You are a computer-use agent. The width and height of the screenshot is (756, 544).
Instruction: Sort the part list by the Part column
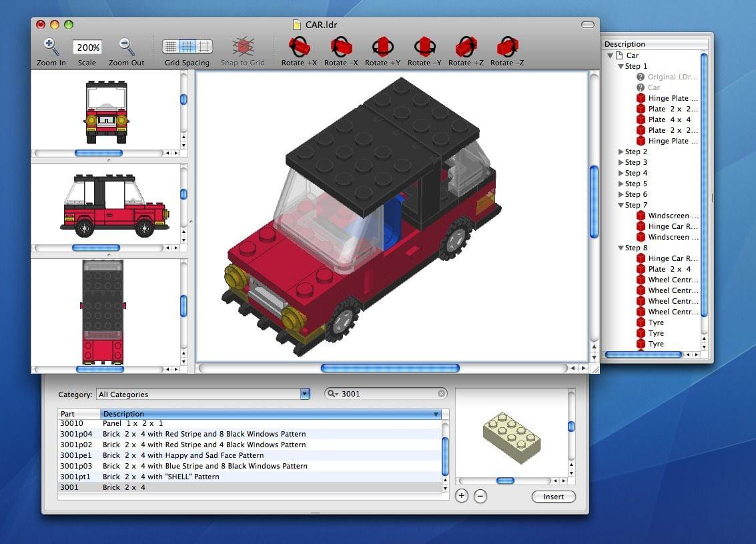pyautogui.click(x=79, y=414)
